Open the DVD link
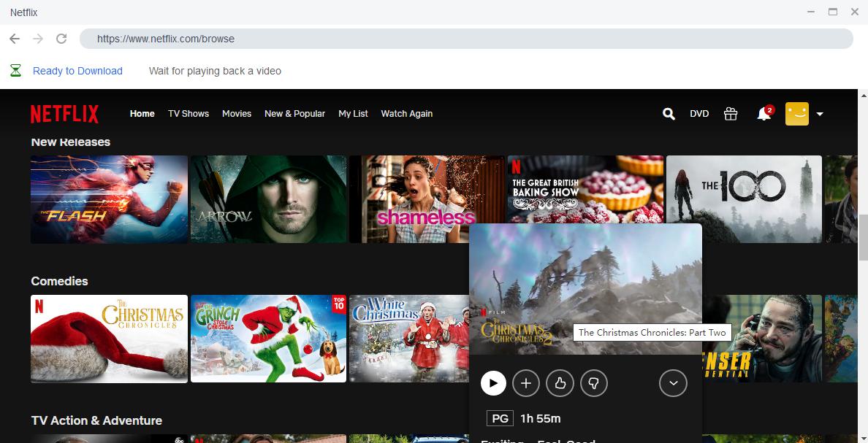868x443 pixels. tap(699, 113)
